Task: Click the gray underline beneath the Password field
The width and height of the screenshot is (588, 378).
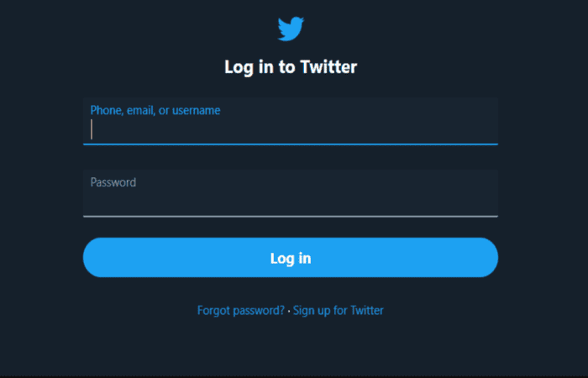Action: pyautogui.click(x=291, y=217)
